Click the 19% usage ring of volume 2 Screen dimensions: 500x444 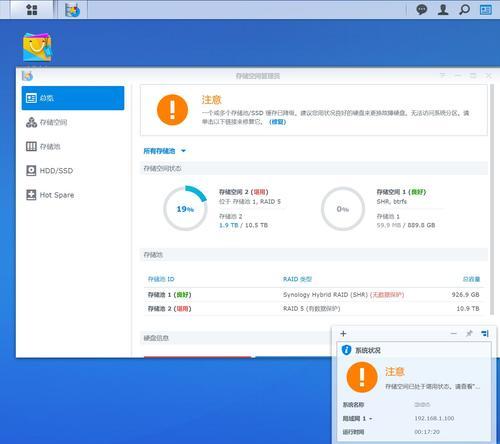click(x=185, y=209)
